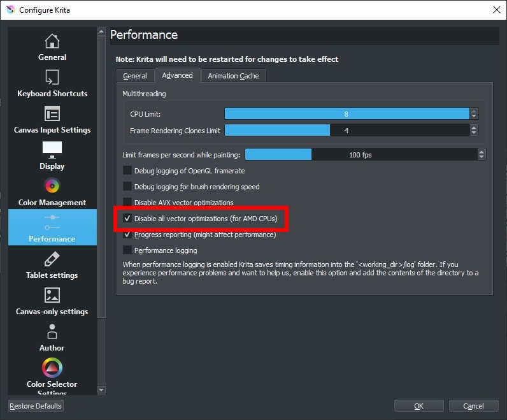Open the General settings house icon
The height and width of the screenshot is (420, 507).
(52, 41)
